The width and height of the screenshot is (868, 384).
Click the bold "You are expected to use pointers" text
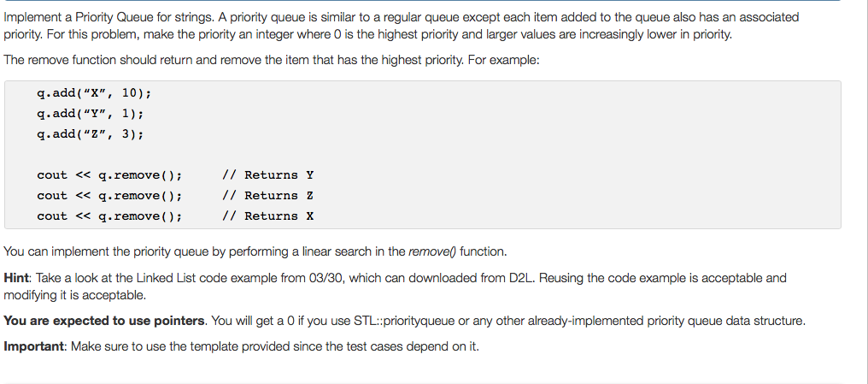(105, 321)
